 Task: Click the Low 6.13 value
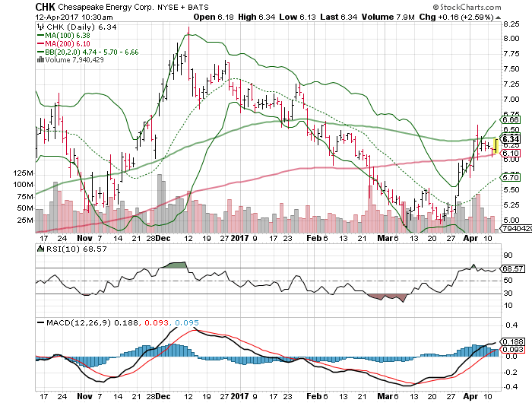pos(298,17)
